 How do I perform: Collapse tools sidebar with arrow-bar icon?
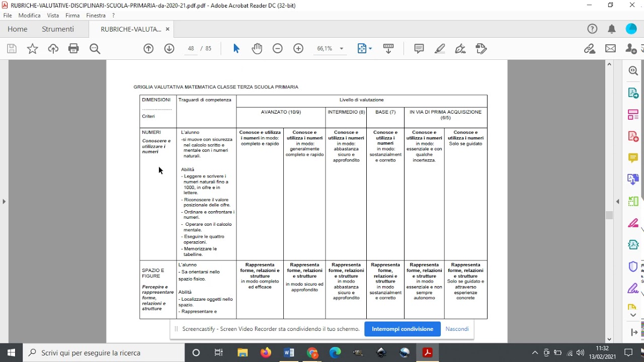pyautogui.click(x=633, y=332)
